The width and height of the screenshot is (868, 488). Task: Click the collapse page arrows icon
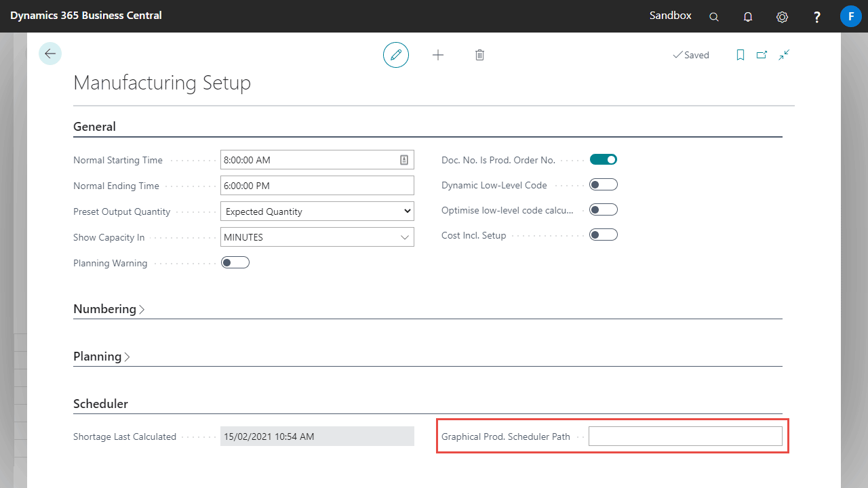click(784, 55)
